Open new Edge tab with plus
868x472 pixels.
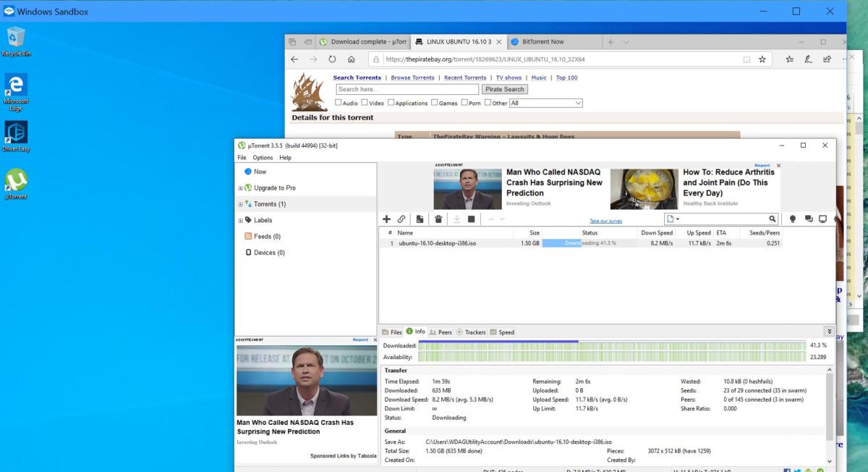(610, 42)
